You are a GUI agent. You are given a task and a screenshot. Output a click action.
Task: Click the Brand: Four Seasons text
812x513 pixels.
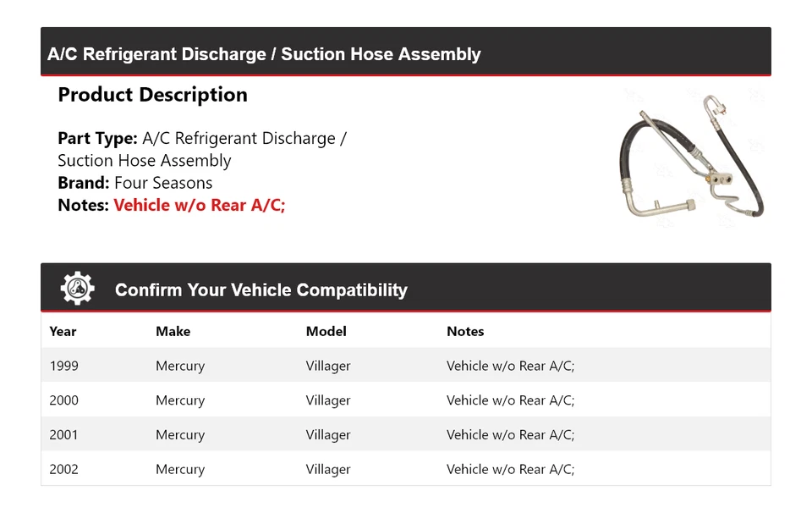click(135, 183)
